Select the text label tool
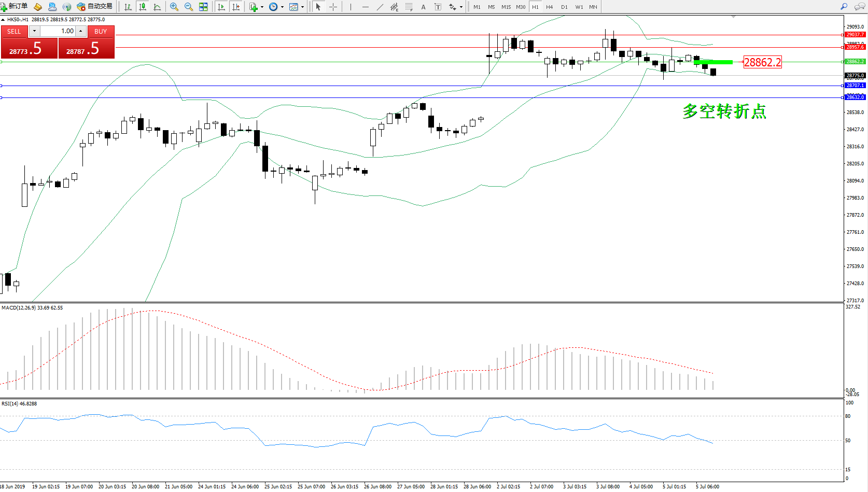Image resolution: width=868 pixels, height=492 pixels. click(x=423, y=7)
